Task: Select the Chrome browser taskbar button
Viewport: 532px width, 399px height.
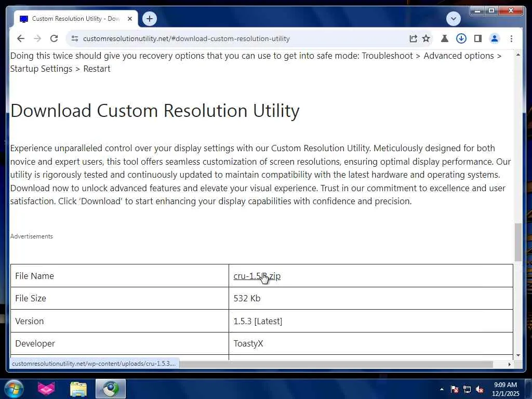Action: click(x=110, y=389)
